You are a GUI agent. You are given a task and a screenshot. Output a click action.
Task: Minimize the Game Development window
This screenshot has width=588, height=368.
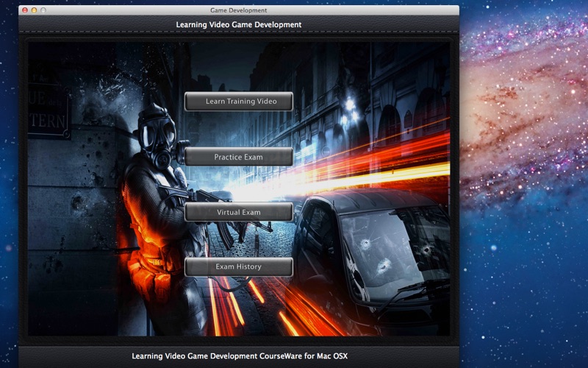coord(34,10)
